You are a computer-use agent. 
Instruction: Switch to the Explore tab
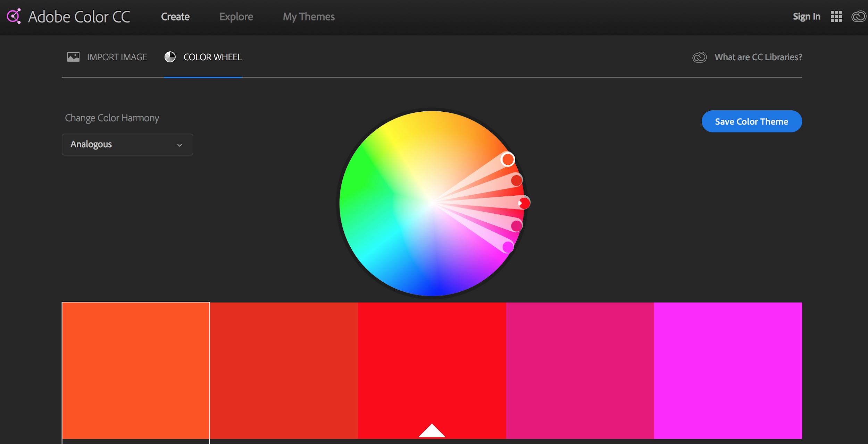coord(236,16)
